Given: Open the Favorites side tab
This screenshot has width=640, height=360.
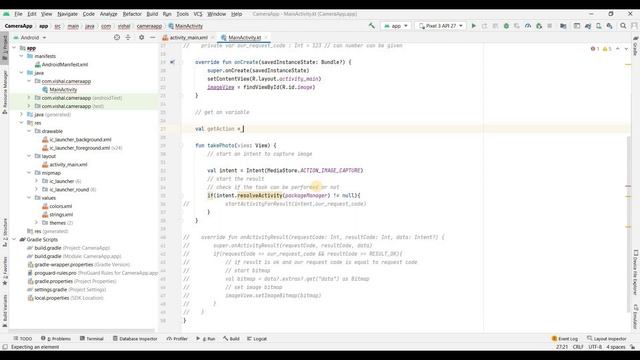Looking at the screenshot, I should [x=4, y=271].
